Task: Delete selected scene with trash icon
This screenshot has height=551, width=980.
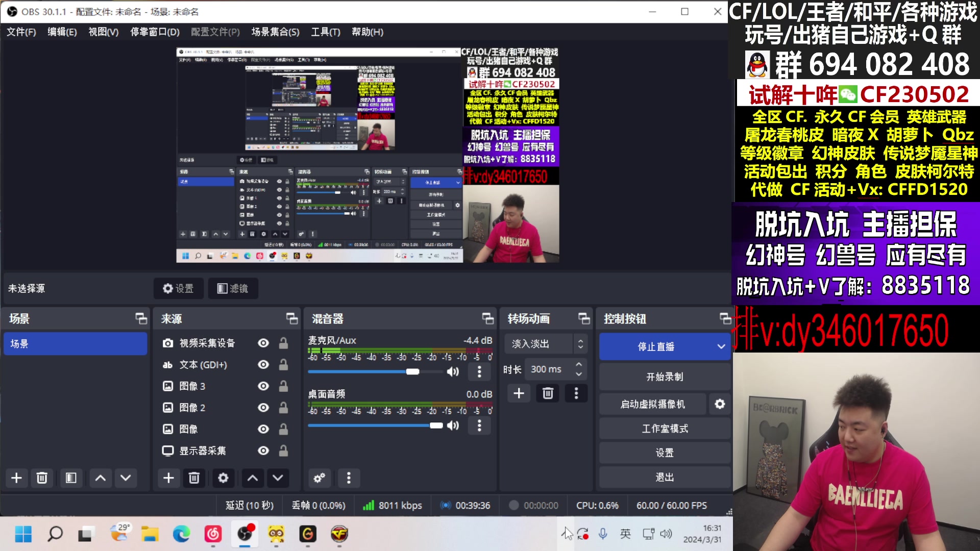Action: point(42,478)
